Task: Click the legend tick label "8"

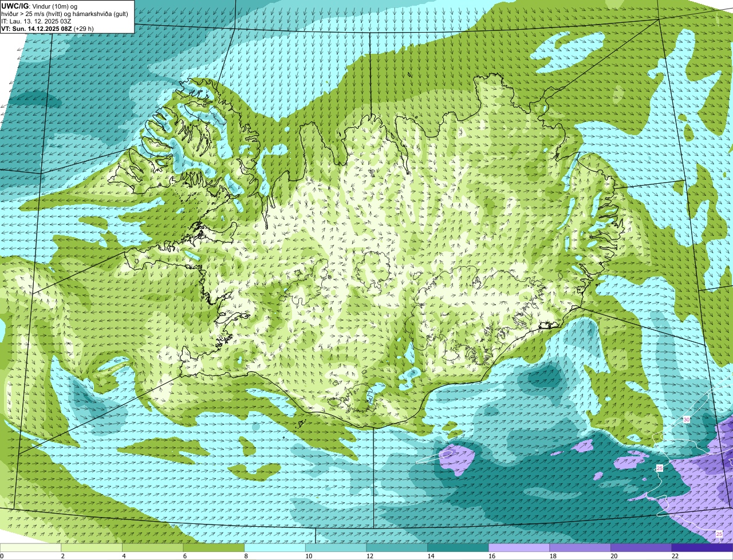Action: click(x=246, y=556)
